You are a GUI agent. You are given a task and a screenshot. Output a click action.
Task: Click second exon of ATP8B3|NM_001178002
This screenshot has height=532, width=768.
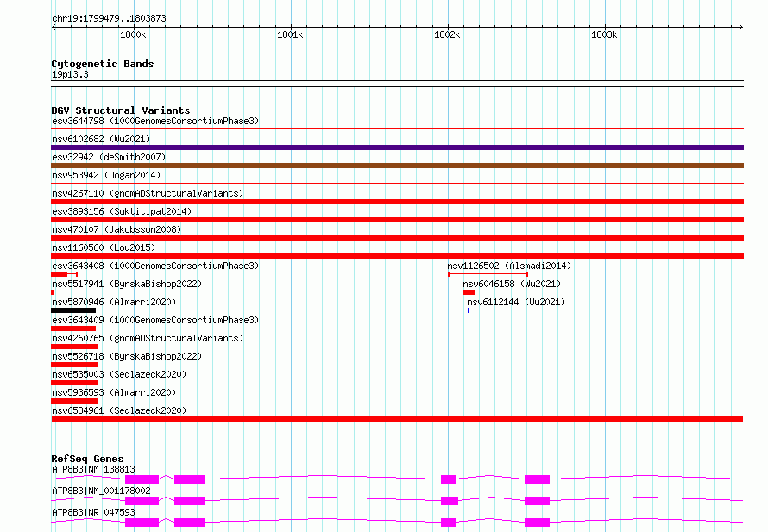point(190,501)
